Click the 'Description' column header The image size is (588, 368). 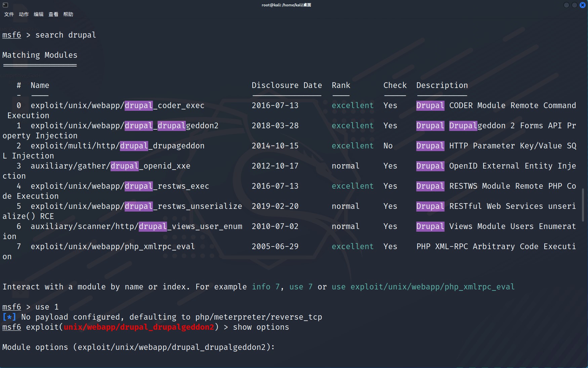[x=442, y=85]
